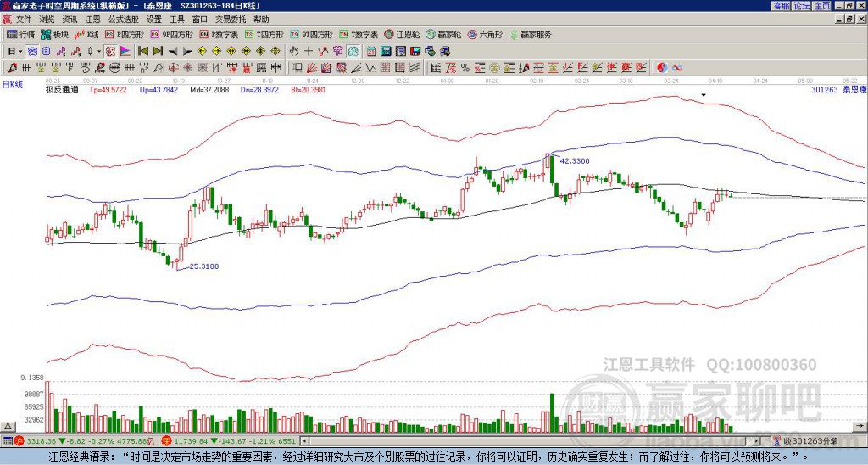Click the 主页 homepage button
This screenshot has width=868, height=465.
coord(822,6)
